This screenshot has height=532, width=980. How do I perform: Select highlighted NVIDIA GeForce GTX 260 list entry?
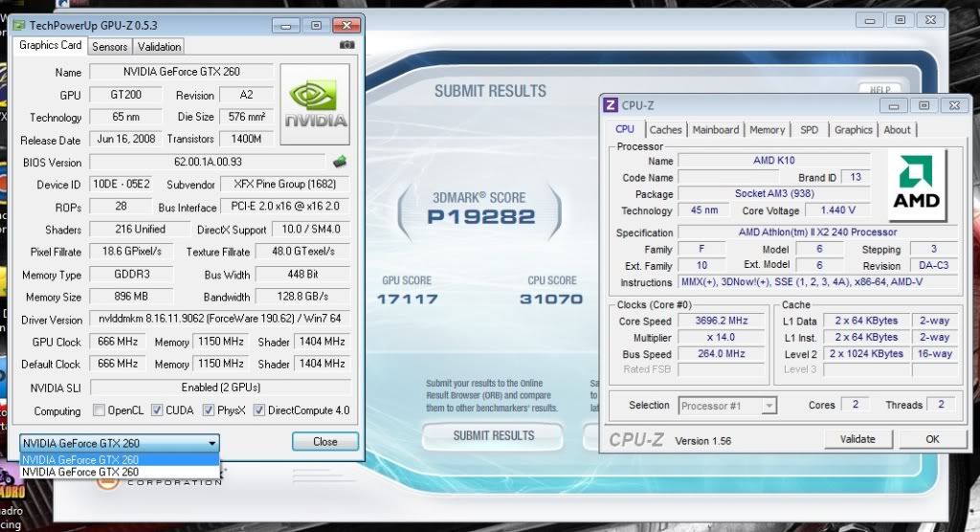click(x=120, y=459)
